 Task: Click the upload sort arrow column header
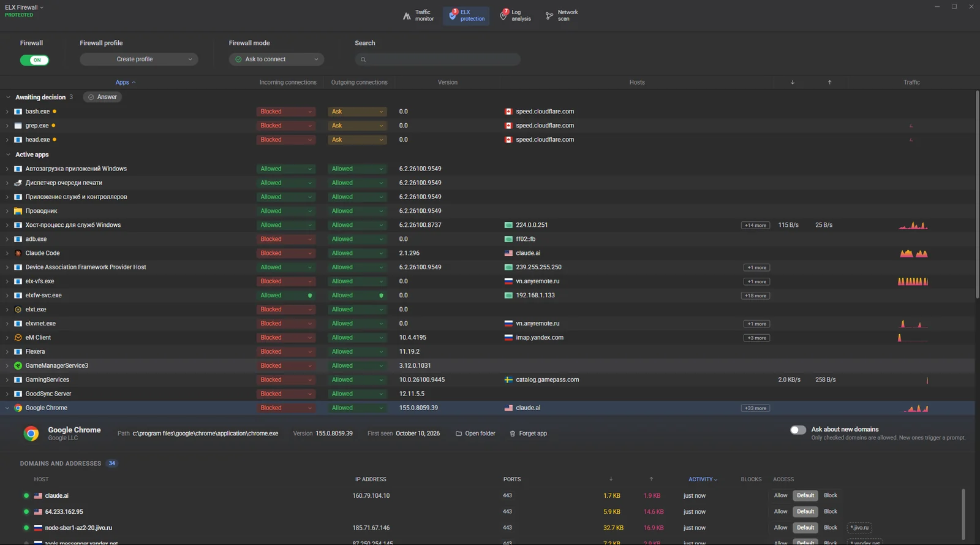pyautogui.click(x=830, y=82)
